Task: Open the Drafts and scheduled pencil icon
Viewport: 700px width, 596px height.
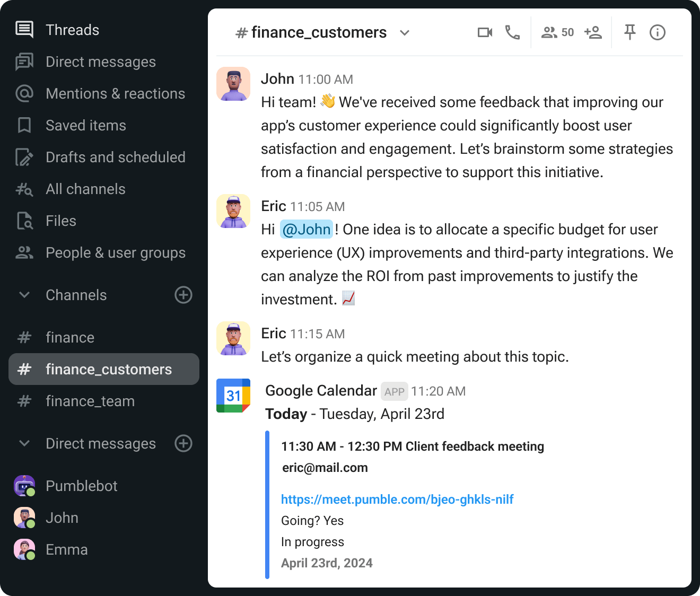Action: [x=24, y=157]
